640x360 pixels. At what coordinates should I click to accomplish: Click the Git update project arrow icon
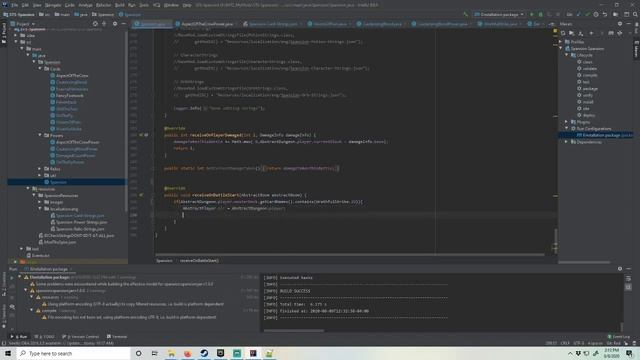578,14
